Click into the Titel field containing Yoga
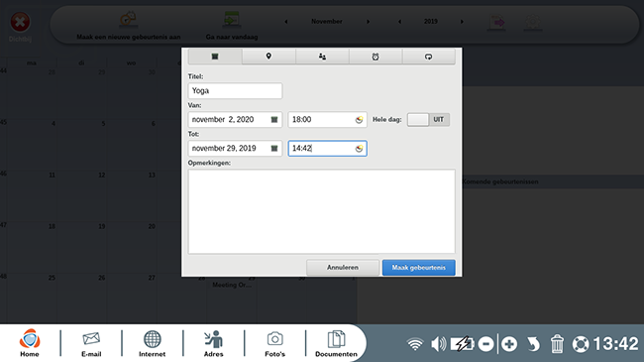 pyautogui.click(x=235, y=91)
